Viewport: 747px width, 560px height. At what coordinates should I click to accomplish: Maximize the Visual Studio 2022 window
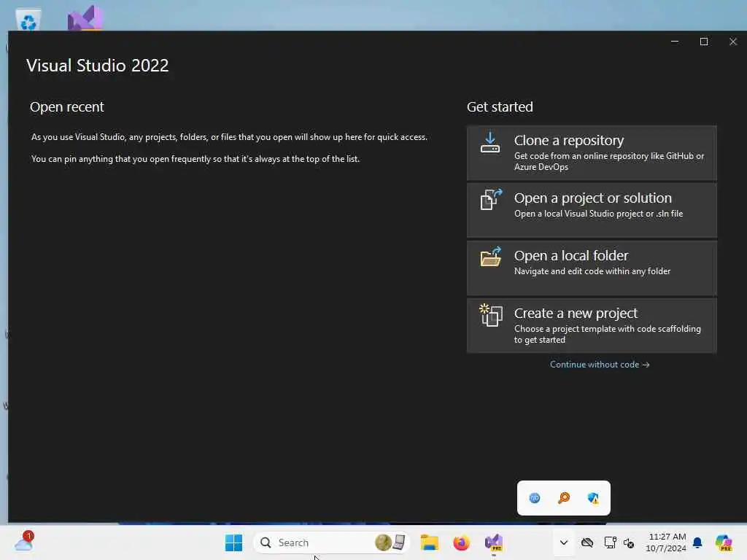pos(704,42)
